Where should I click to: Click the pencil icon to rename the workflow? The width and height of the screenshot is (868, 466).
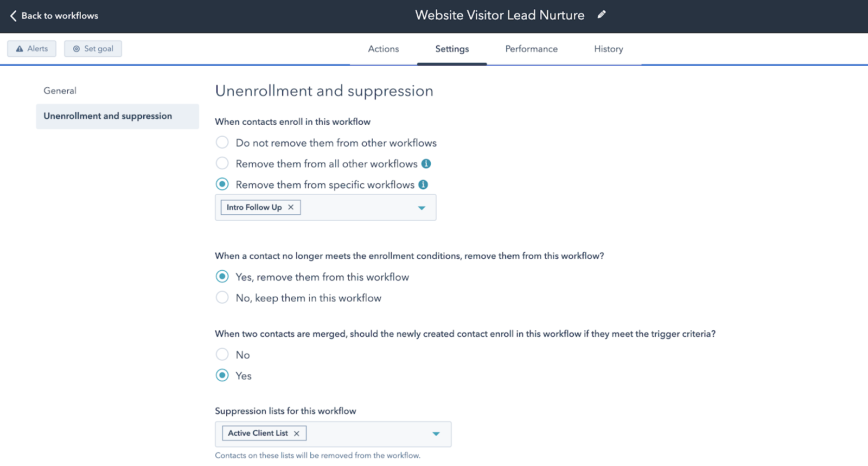(x=601, y=15)
